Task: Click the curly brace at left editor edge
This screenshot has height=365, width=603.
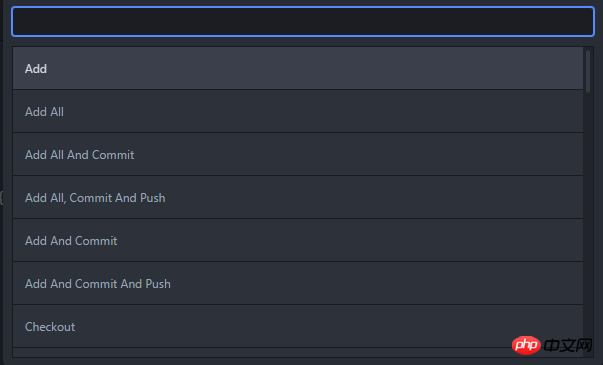Action: (2, 198)
